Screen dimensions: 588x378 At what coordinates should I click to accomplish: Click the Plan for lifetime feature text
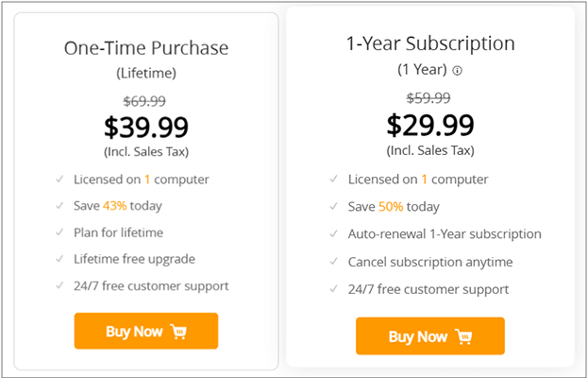pyautogui.click(x=119, y=232)
